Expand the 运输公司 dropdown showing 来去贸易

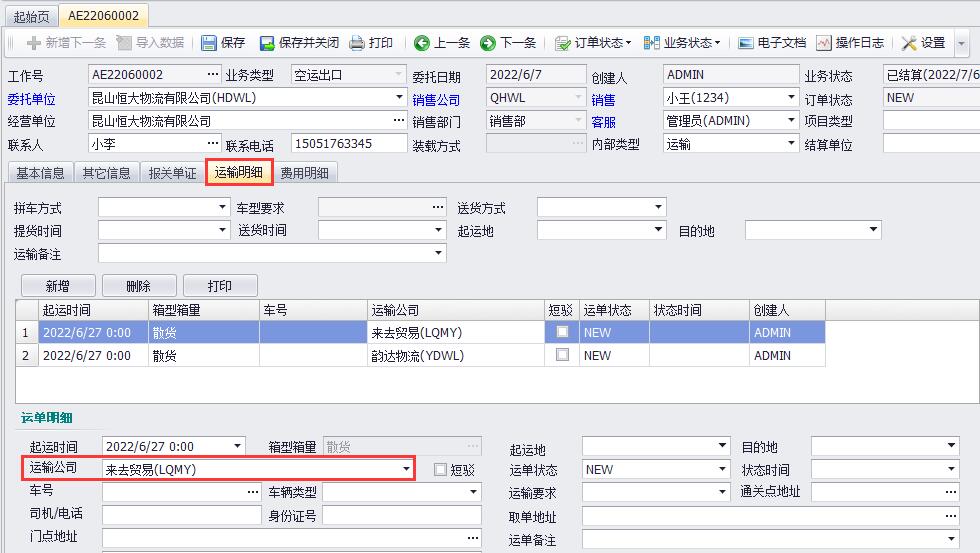[x=406, y=469]
